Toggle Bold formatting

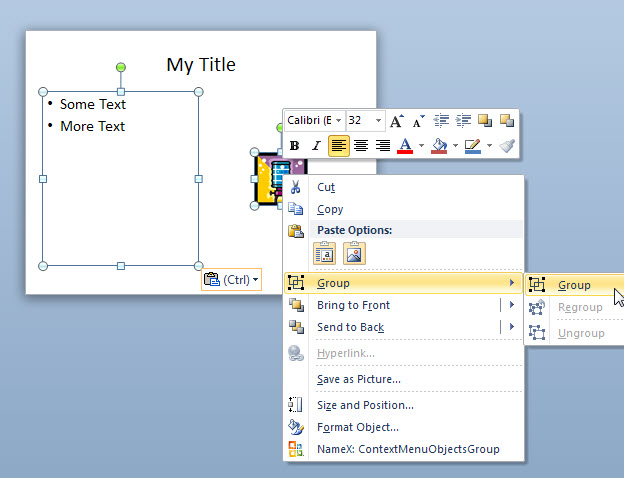pos(295,146)
